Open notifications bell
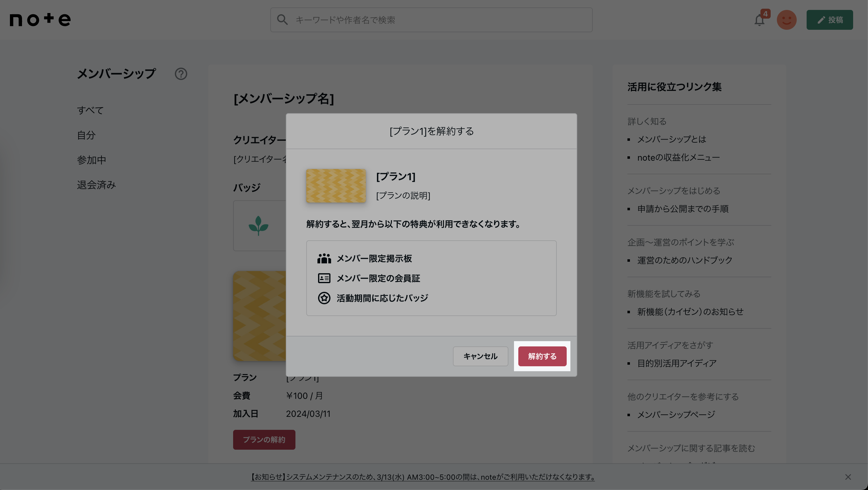 coord(759,20)
